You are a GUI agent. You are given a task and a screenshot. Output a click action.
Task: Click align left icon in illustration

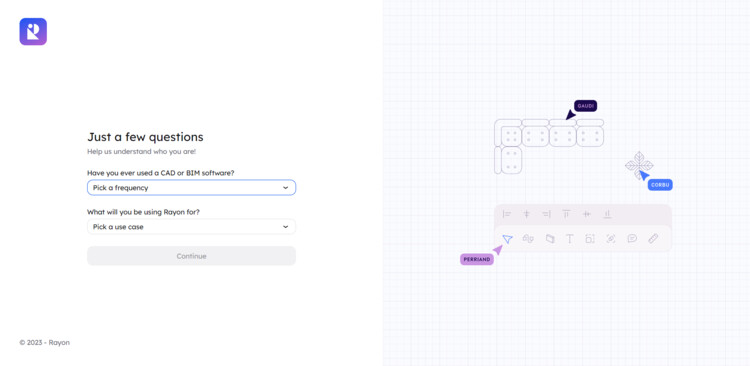pyautogui.click(x=507, y=214)
